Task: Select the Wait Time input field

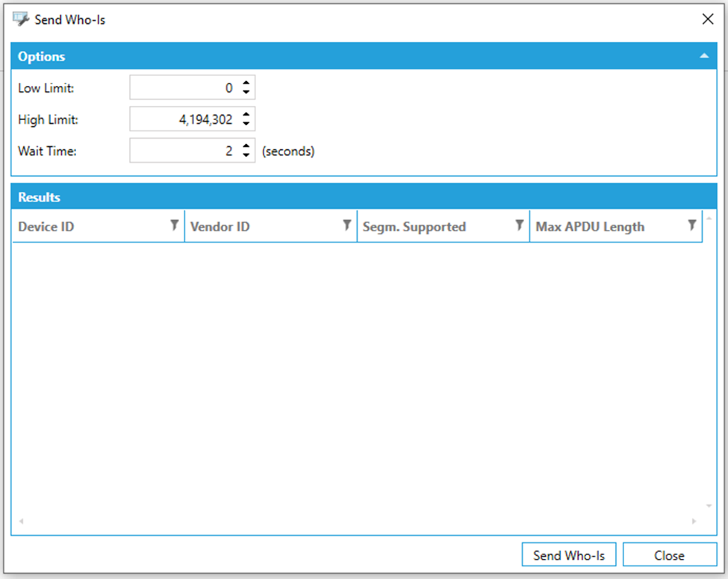Action: (x=183, y=151)
